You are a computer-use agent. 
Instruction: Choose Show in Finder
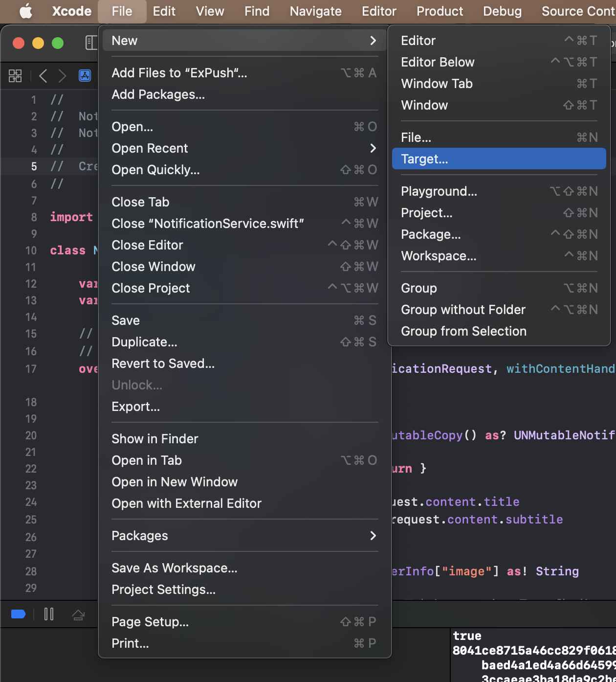[x=245, y=439]
